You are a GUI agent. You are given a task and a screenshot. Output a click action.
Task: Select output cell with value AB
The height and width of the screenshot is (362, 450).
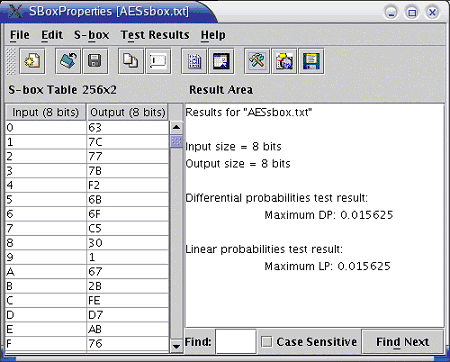[x=128, y=329]
